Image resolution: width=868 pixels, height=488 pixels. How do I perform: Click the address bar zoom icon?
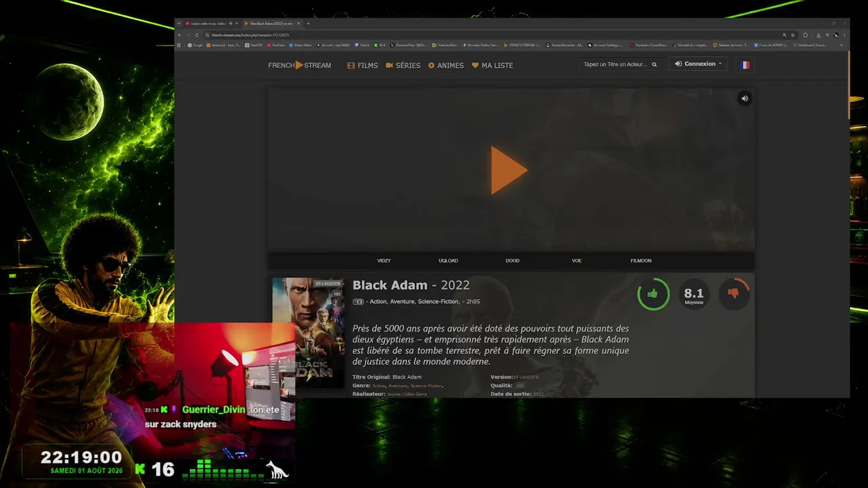pos(785,35)
